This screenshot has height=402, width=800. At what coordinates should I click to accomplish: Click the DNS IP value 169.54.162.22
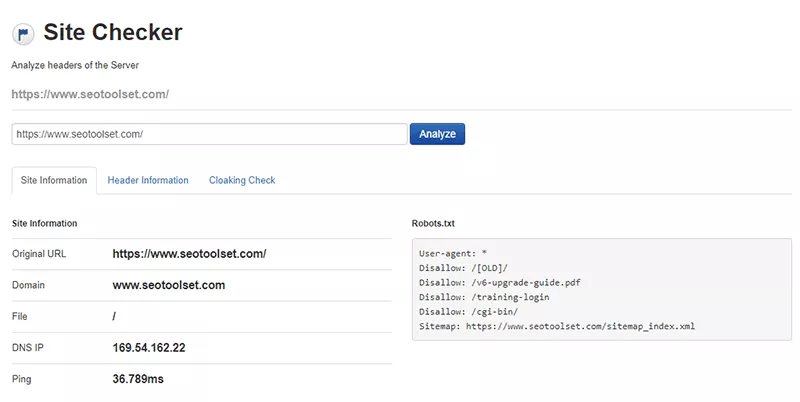pyautogui.click(x=149, y=347)
